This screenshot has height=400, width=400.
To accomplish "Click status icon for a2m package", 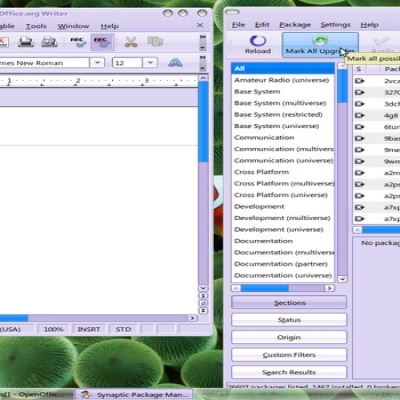I will (359, 173).
